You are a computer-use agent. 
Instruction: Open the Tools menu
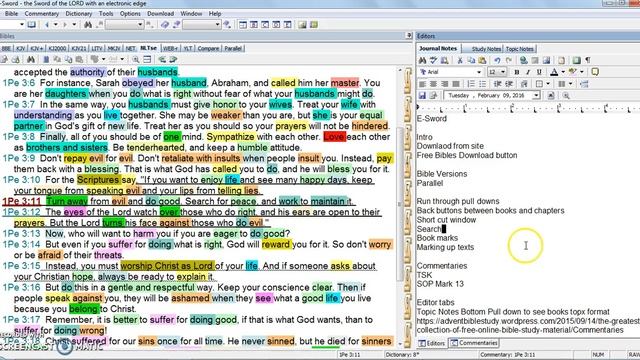106,13
